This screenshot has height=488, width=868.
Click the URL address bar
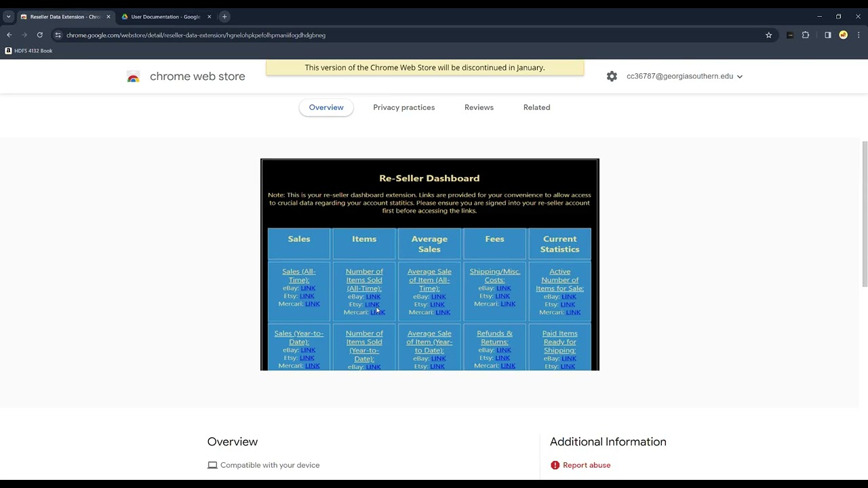coord(407,35)
